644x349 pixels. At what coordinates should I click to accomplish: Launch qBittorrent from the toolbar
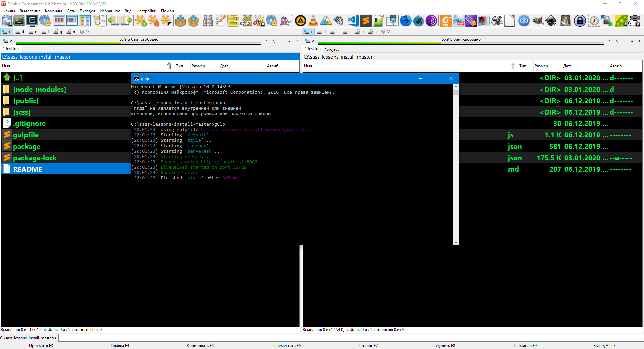tap(524, 21)
